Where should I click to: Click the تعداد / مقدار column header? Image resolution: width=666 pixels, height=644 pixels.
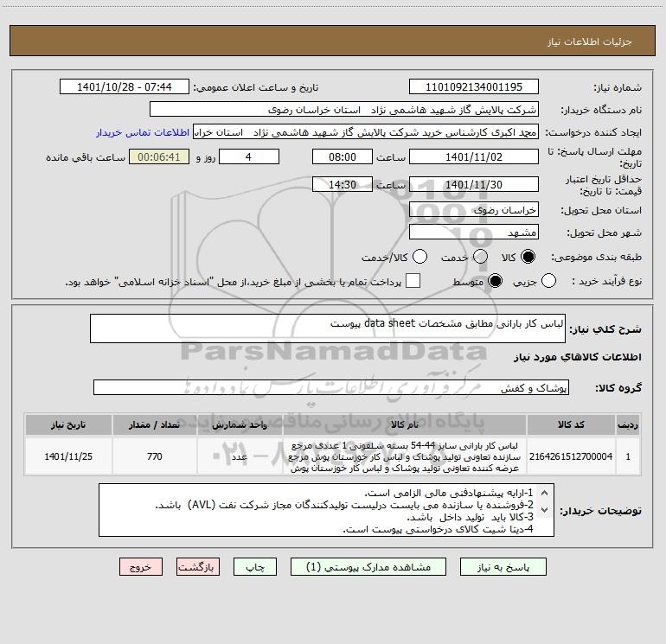[x=154, y=424]
